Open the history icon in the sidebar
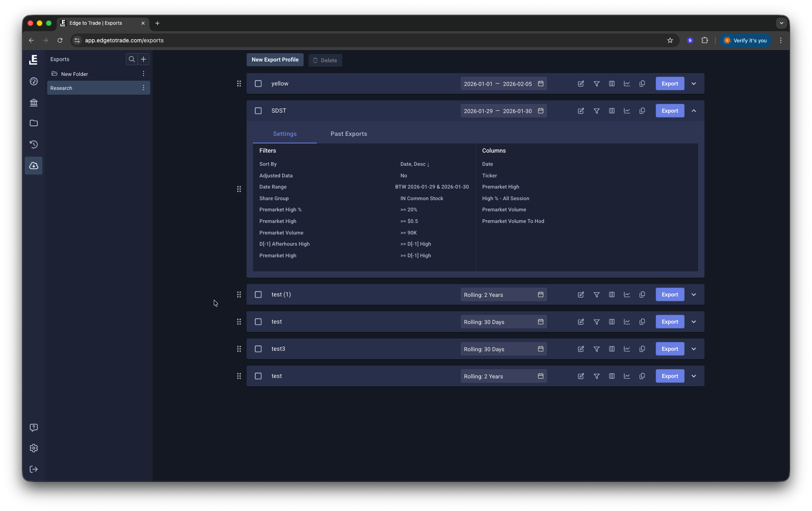Viewport: 812px width, 511px height. click(34, 144)
